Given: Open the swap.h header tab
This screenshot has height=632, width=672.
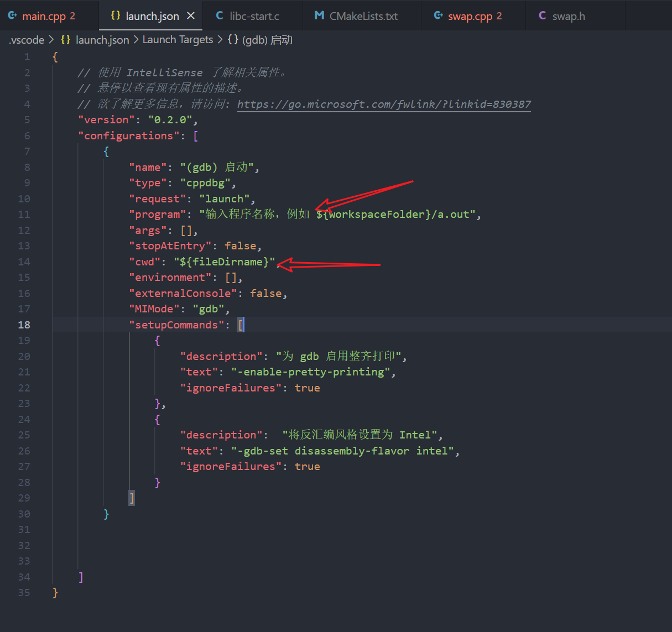Looking at the screenshot, I should (x=568, y=16).
